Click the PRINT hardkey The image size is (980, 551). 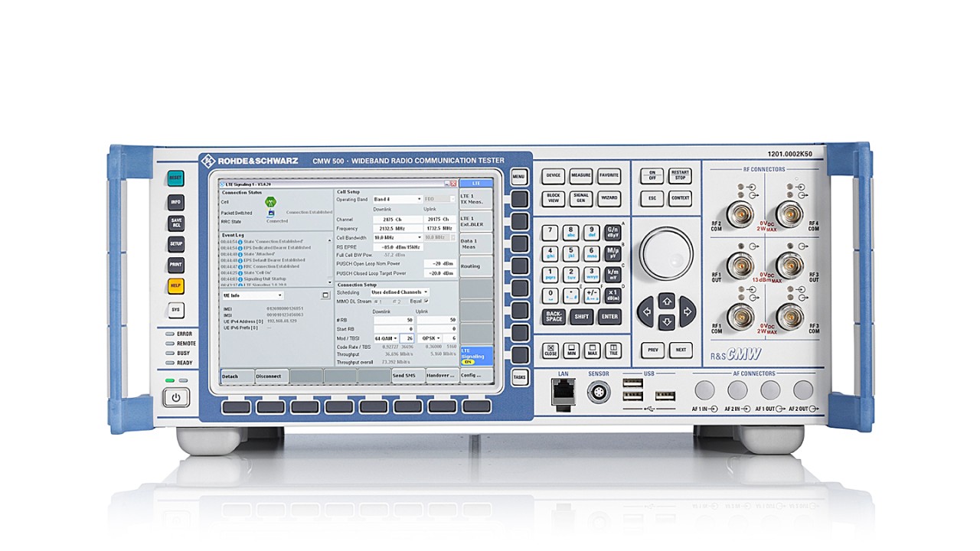176,265
